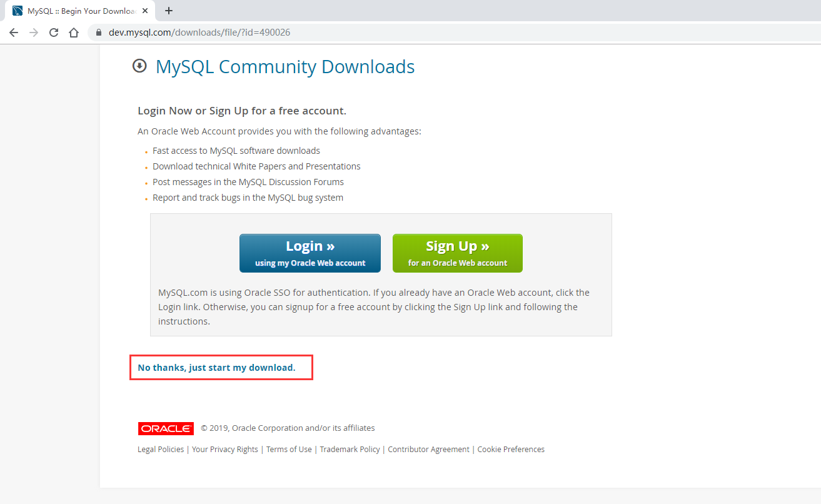Click Report and track bugs text
Viewport: 821px width, 504px height.
coord(248,198)
